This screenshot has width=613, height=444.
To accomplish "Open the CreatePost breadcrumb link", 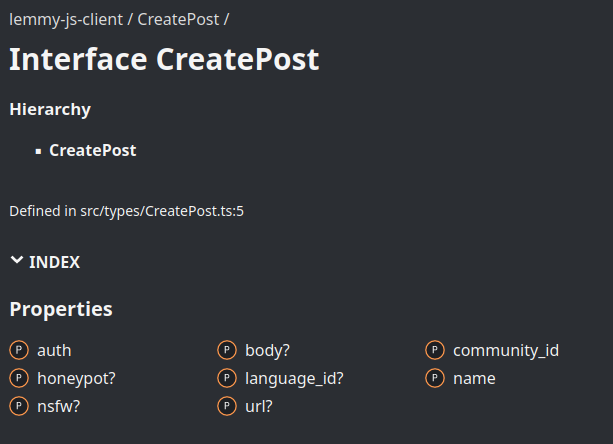I will [x=178, y=20].
